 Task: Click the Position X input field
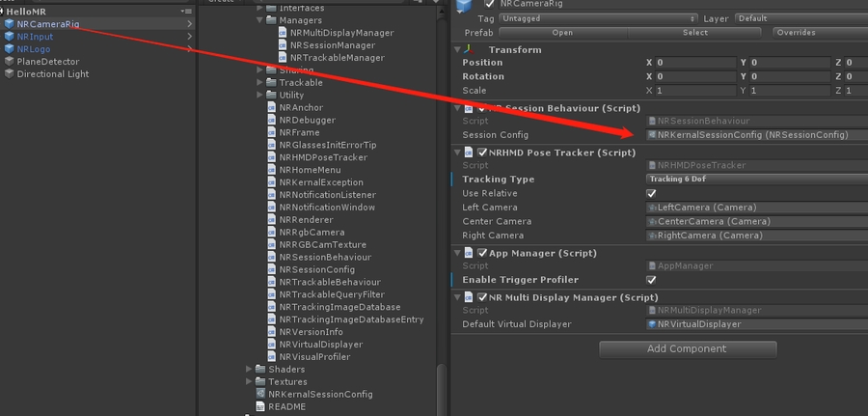[692, 63]
